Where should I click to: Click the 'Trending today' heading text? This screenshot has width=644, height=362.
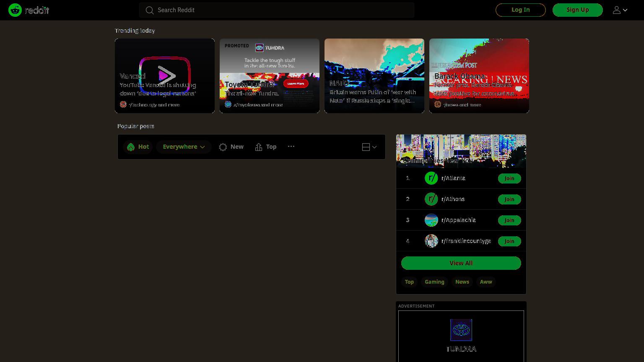[x=135, y=31]
